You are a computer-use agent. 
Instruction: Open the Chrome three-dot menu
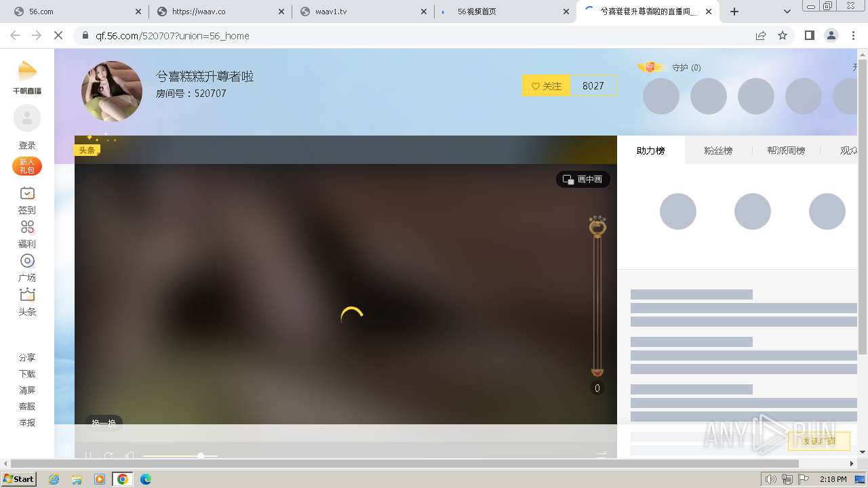[x=854, y=35]
